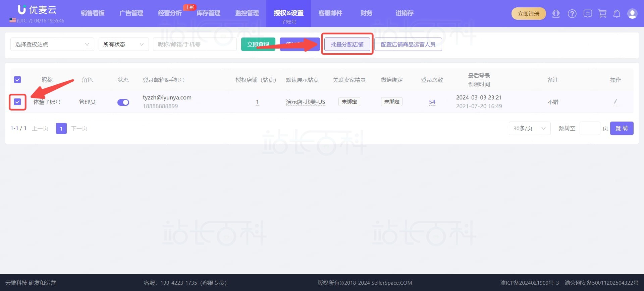Click the edit pencil icon in 操作 column
The height and width of the screenshot is (291, 644).
(x=615, y=102)
